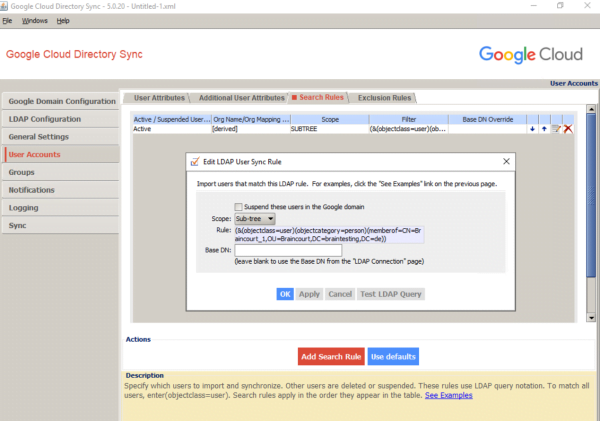Close the Edit LDAP User Sync Rule dialog
The width and height of the screenshot is (600, 421).
(x=506, y=162)
